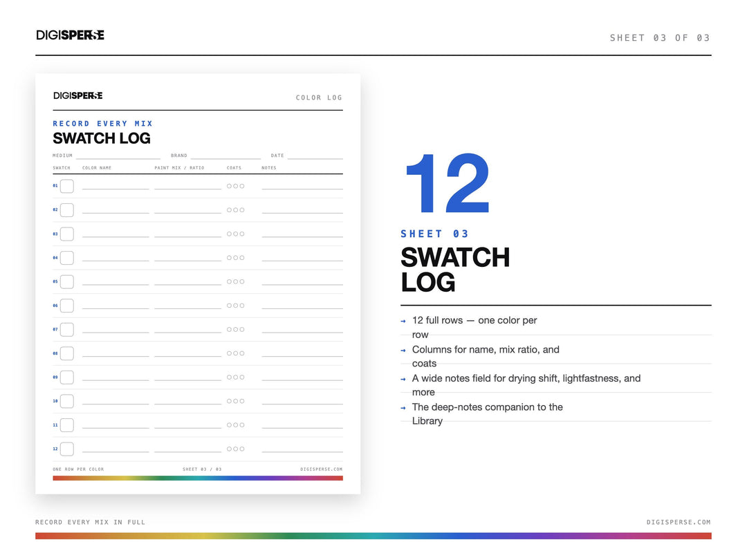Click the arrow icon beside 'The deep-notes companion'
The height and width of the screenshot is (560, 747).
pyautogui.click(x=403, y=408)
